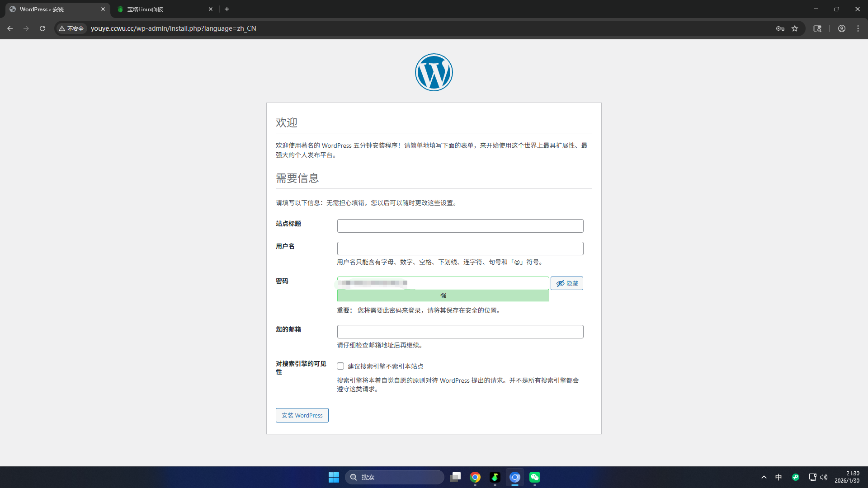Toggle password visibility with 隐藏 button
Image resolution: width=868 pixels, height=488 pixels.
[x=567, y=283]
